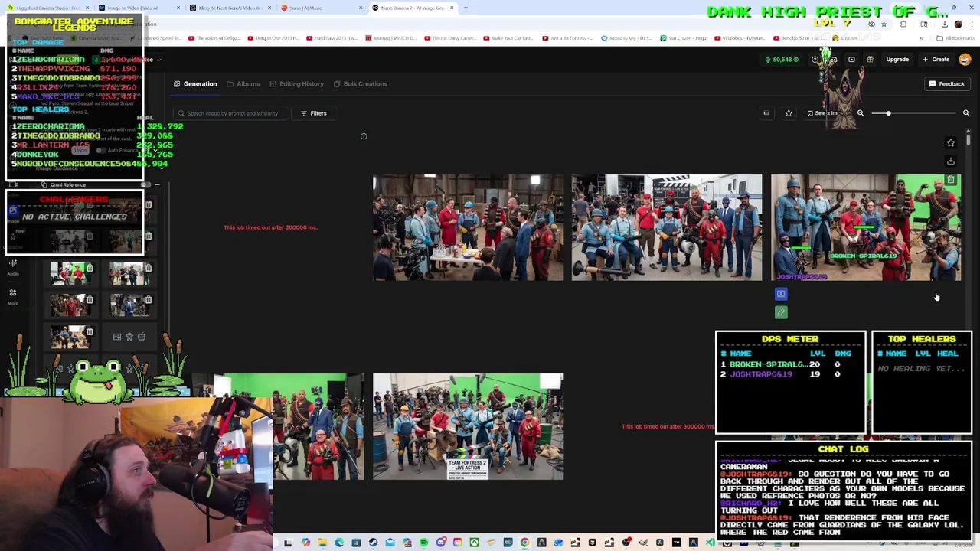
Task: Open the browser extensions puzzle icon
Action: (903, 24)
